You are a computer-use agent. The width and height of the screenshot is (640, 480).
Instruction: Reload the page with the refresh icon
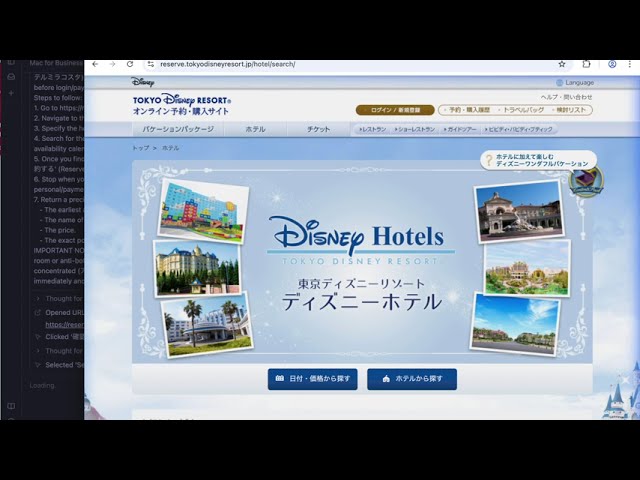click(x=130, y=64)
